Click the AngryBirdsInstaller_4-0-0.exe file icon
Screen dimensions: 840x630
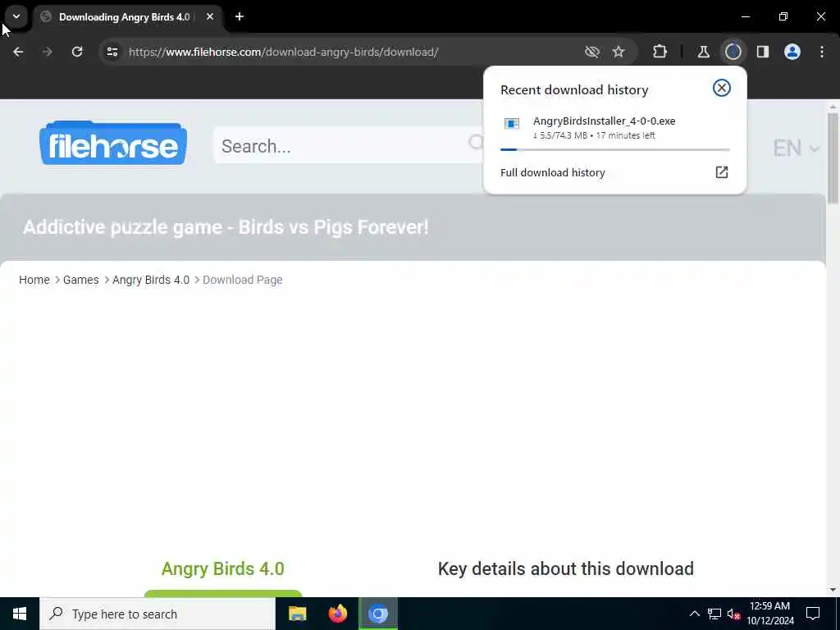[512, 124]
